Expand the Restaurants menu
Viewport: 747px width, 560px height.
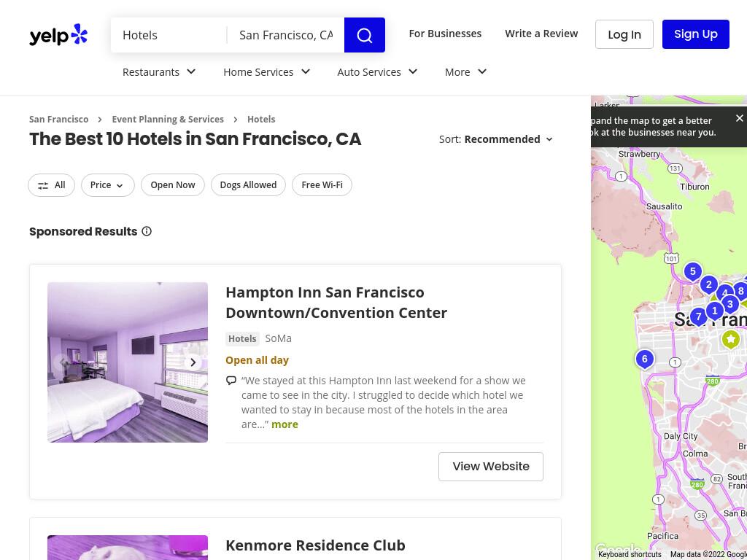159,72
